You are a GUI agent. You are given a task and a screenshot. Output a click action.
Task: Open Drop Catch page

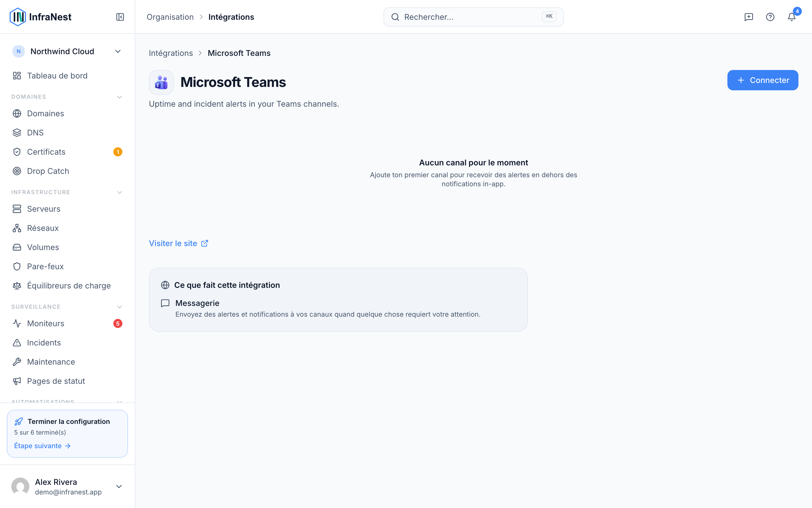point(67,171)
